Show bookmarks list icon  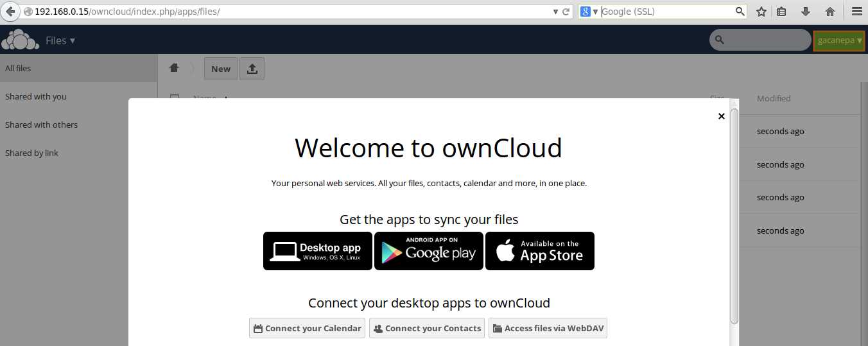point(781,12)
